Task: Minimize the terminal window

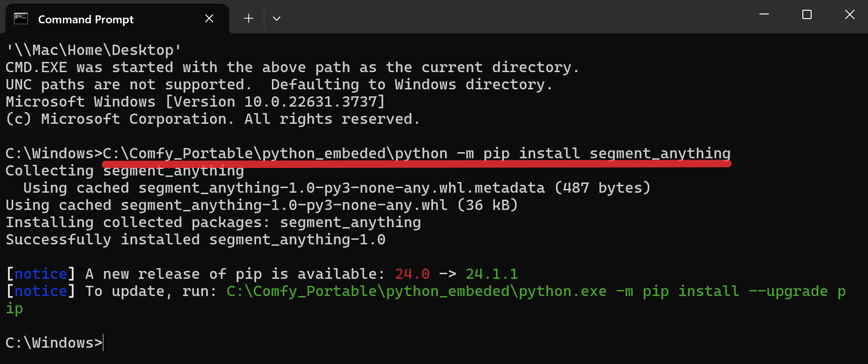Action: 764,15
